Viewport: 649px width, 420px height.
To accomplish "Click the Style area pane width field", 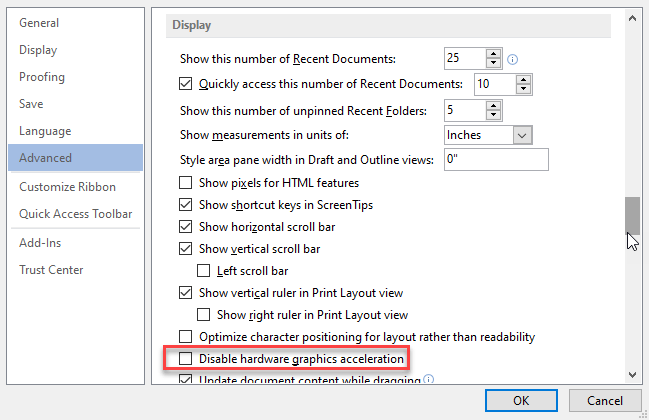I will [x=496, y=159].
